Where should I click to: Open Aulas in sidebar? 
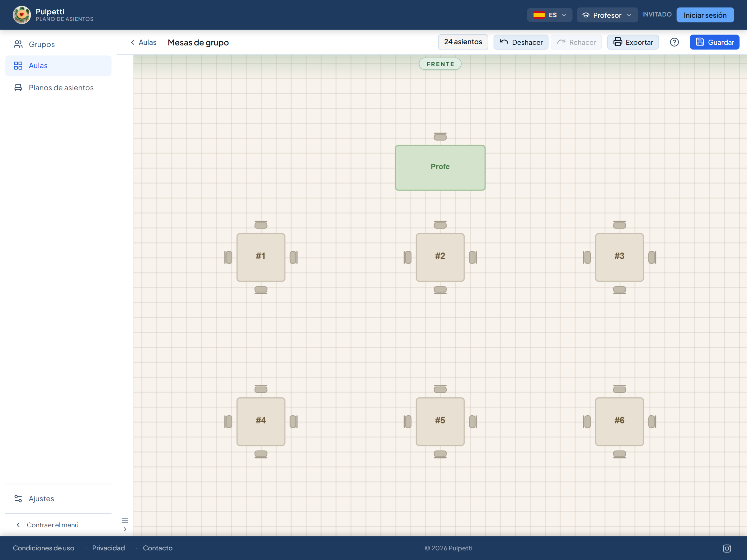(59, 65)
